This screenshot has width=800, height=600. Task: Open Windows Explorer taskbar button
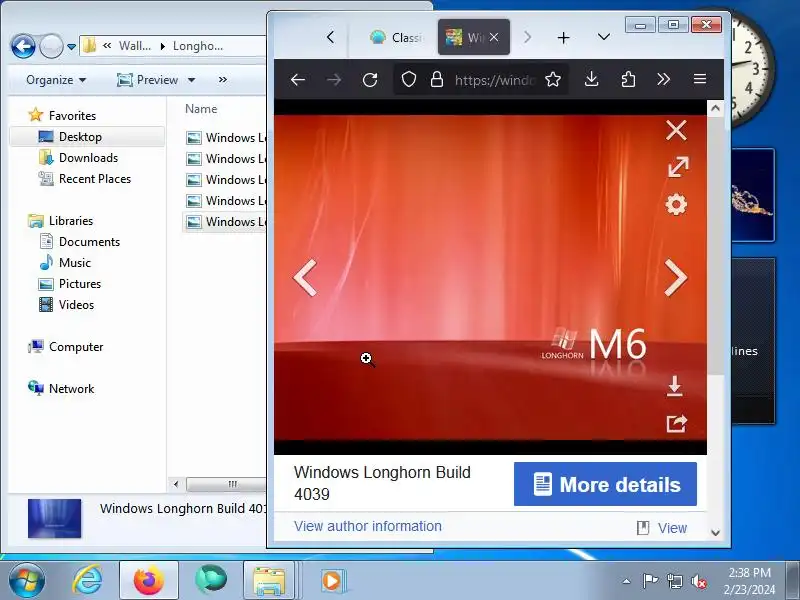[x=269, y=581]
